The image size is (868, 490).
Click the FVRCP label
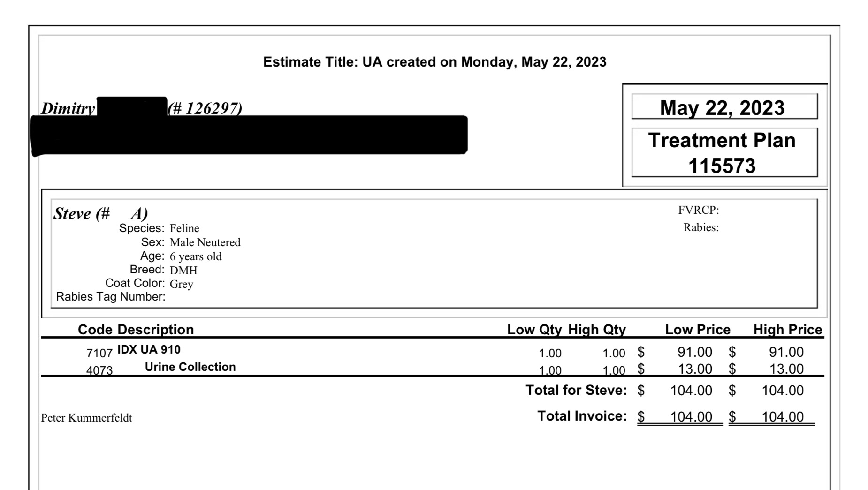click(698, 210)
